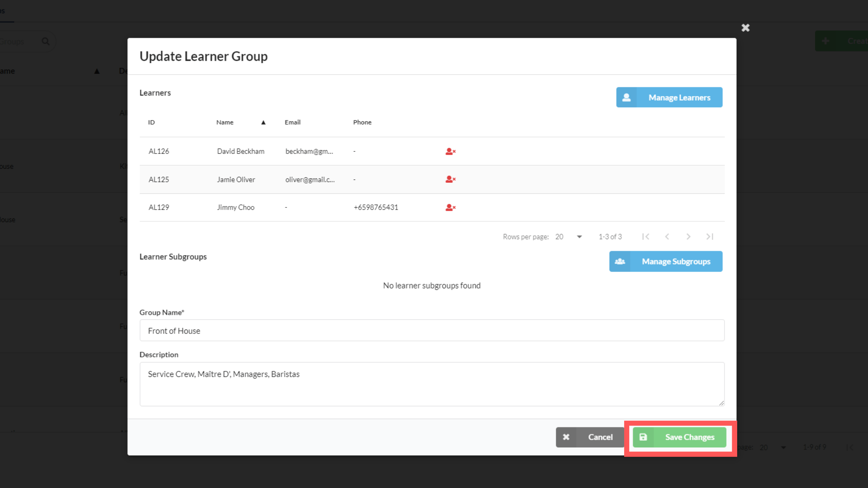
Task: Remove Jamie Oliver from learner group
Action: click(x=450, y=179)
